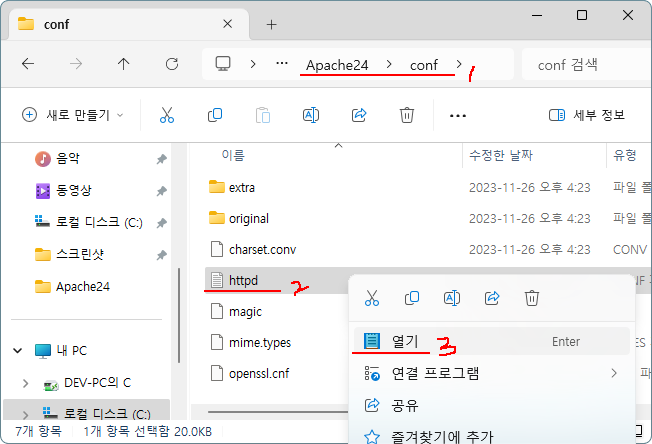Click Apache24 in the address bar path

[x=337, y=65]
